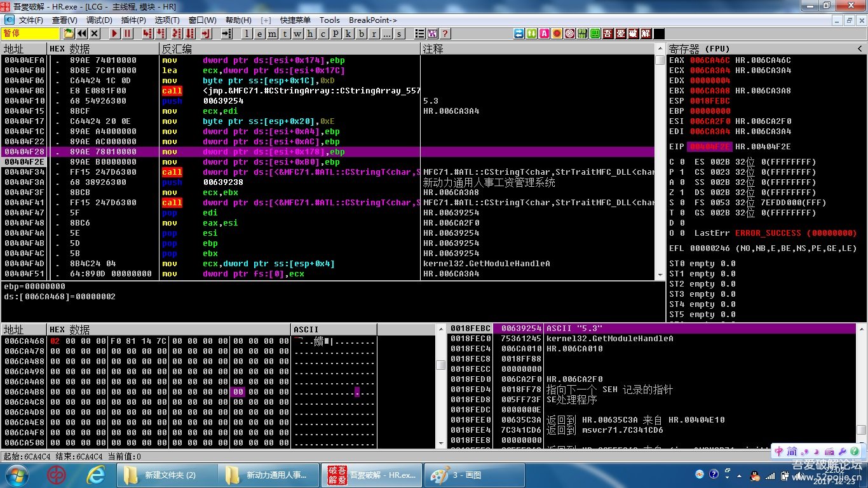
Task: Restart the program with the rewind icon
Action: 82,34
